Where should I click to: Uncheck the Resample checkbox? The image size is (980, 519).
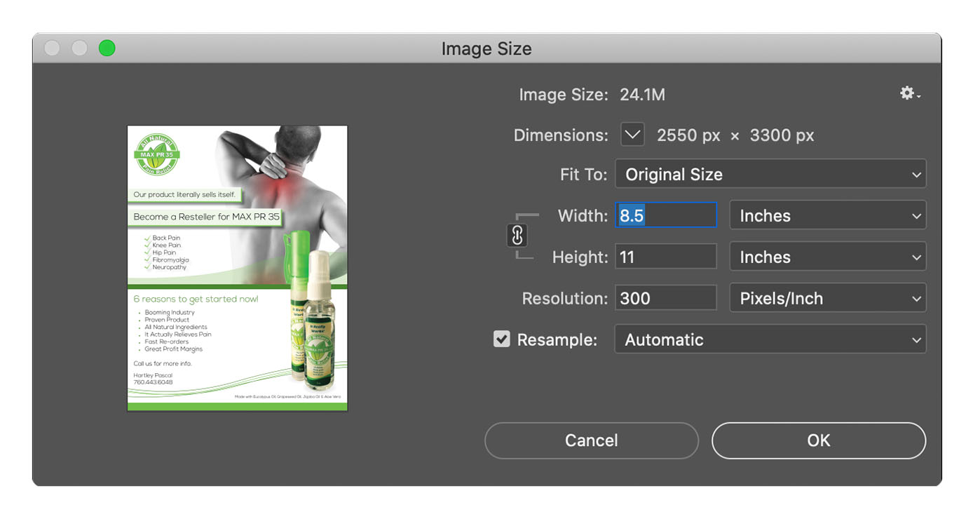point(502,339)
